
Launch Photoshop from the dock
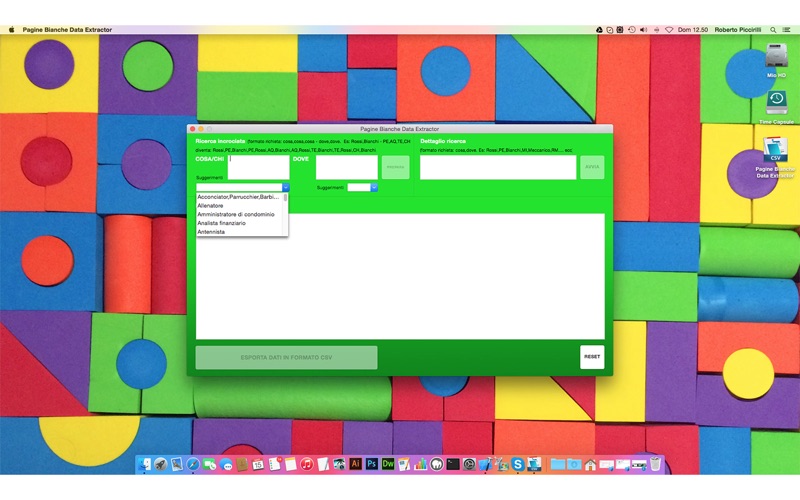pos(371,464)
